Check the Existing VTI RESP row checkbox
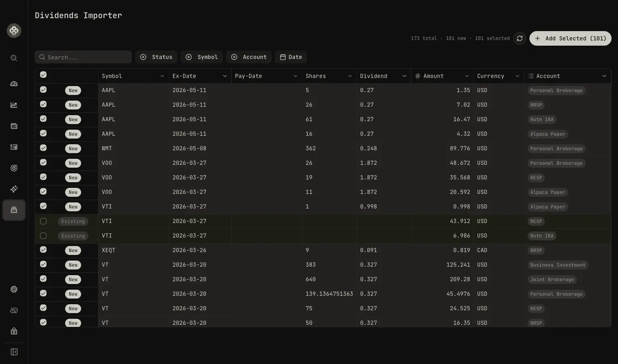The height and width of the screenshot is (364, 618). coord(43,221)
